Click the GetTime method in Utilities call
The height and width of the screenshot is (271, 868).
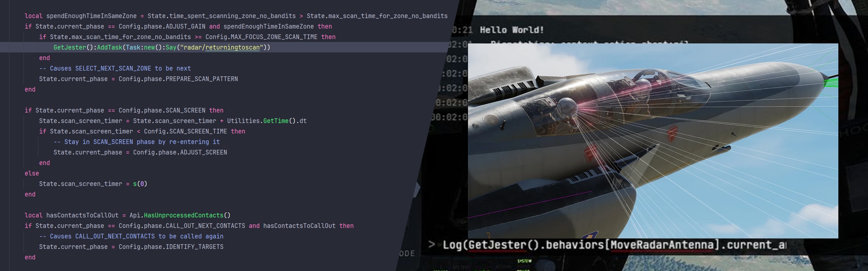pos(276,121)
